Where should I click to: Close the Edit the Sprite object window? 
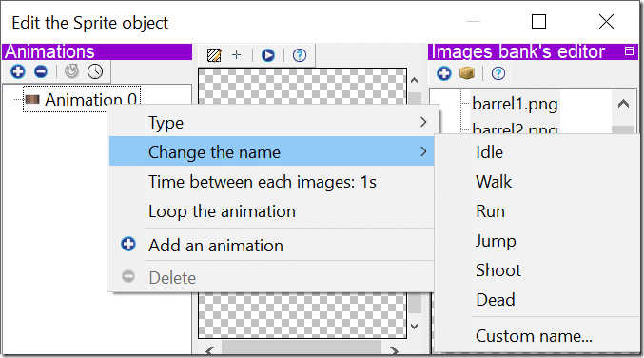(x=606, y=21)
